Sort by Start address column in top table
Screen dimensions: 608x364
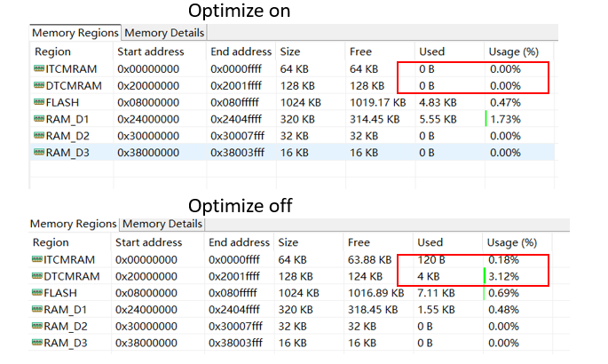tap(148, 51)
